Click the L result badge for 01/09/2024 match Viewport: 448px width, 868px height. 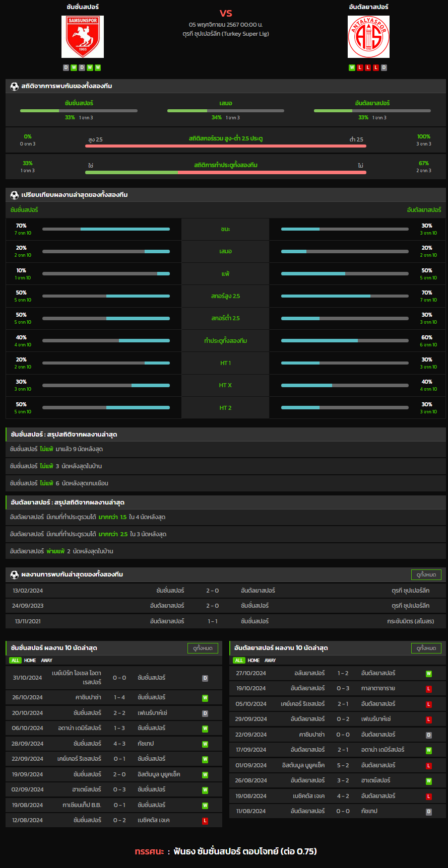click(x=429, y=766)
